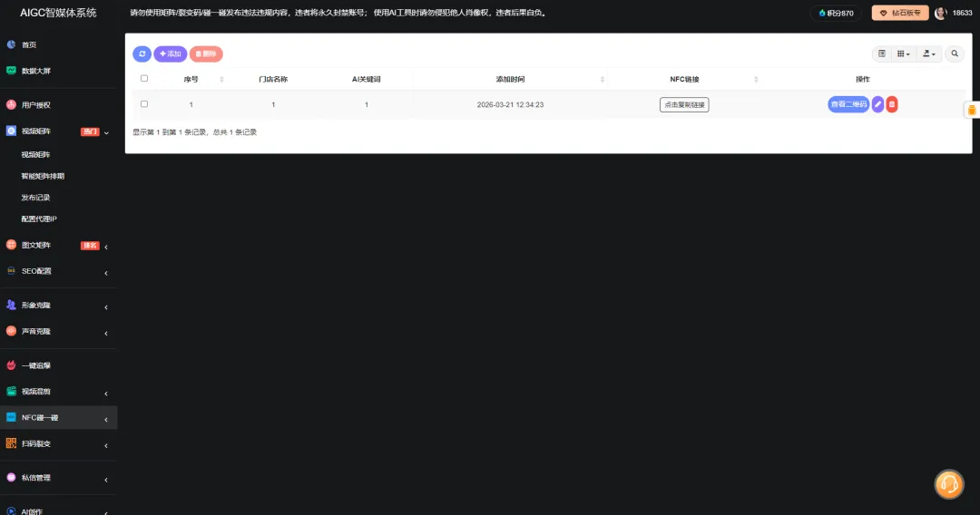Open 一键追爆 in sidebar
The image size is (980, 515).
tap(35, 365)
